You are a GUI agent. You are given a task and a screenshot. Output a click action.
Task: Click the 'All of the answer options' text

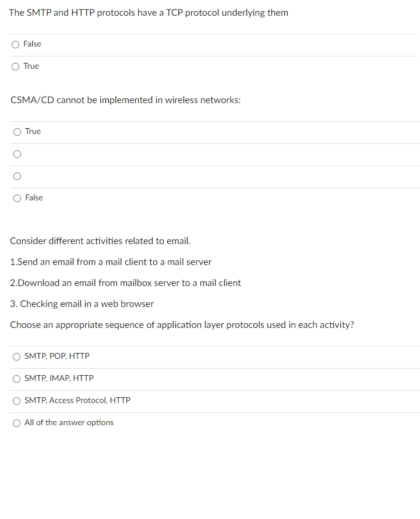point(69,422)
